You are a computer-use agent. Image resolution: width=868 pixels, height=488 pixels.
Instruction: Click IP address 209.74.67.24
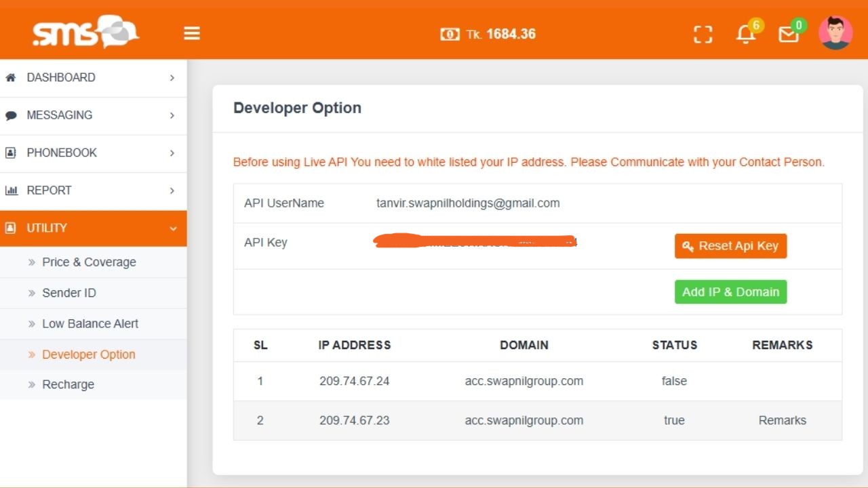(x=355, y=381)
